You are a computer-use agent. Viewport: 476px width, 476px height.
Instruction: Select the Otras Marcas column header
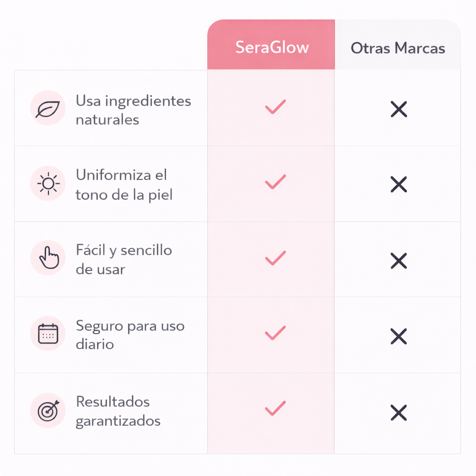[x=398, y=48]
